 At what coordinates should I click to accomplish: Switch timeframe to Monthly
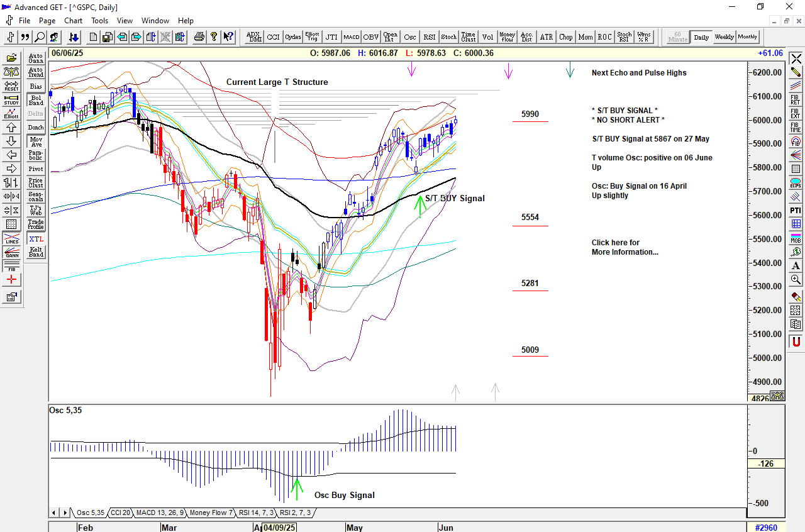tap(748, 37)
